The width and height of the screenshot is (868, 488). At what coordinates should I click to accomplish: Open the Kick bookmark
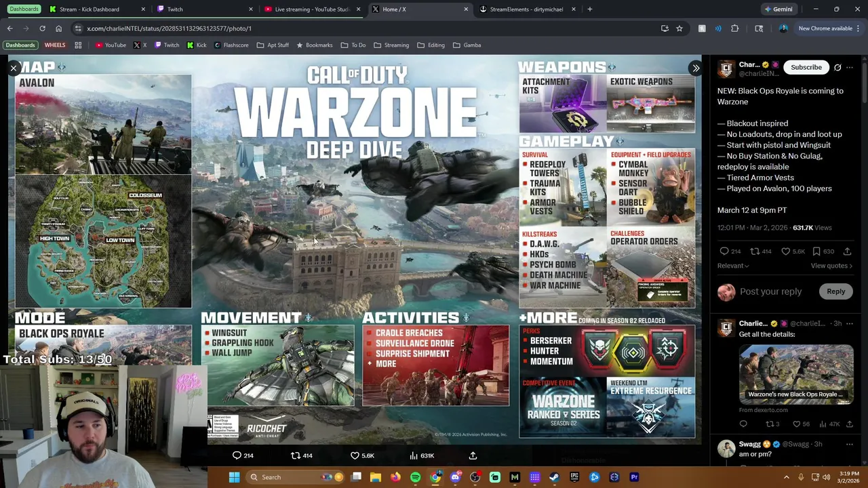click(x=197, y=45)
